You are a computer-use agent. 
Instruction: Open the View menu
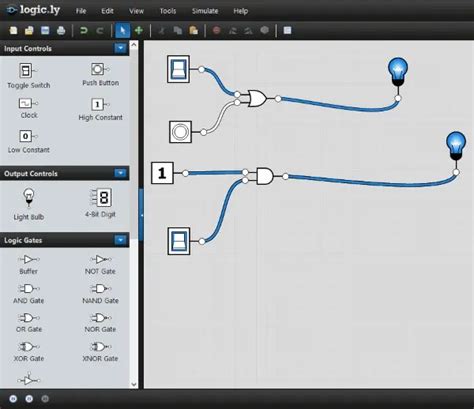(x=136, y=11)
